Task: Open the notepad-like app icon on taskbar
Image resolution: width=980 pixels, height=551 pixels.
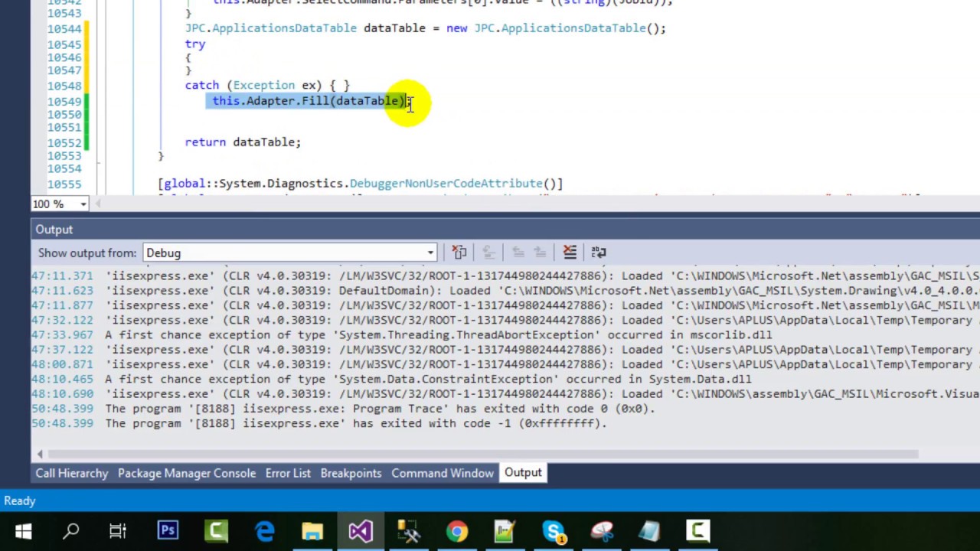Action: pos(650,531)
